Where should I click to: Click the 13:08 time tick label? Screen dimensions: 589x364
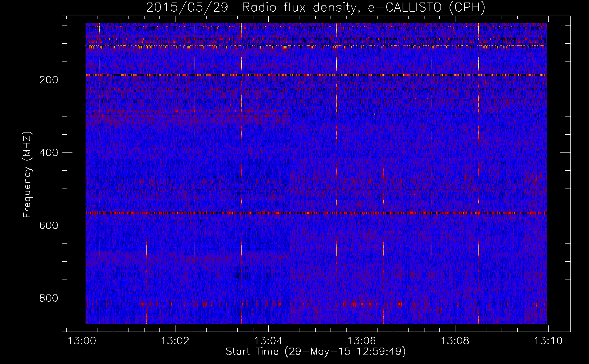point(455,341)
